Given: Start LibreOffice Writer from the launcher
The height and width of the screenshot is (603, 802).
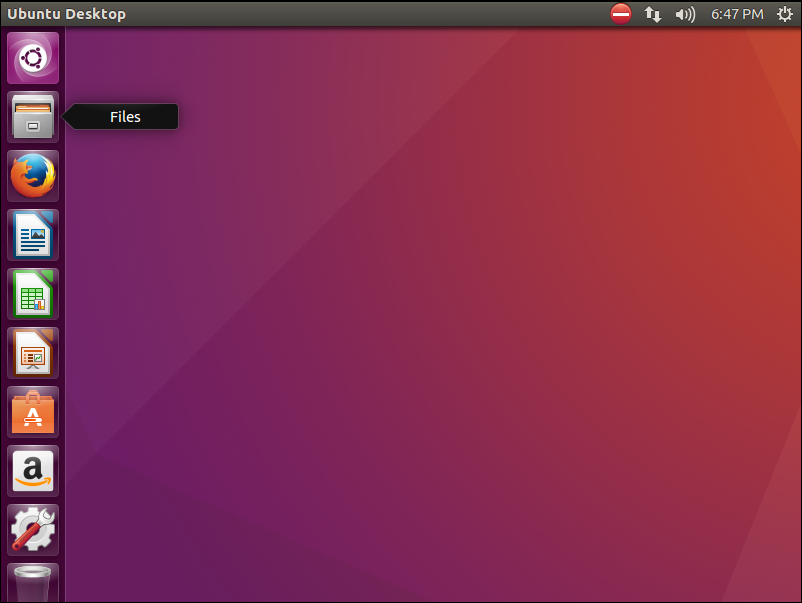Looking at the screenshot, I should pos(33,235).
